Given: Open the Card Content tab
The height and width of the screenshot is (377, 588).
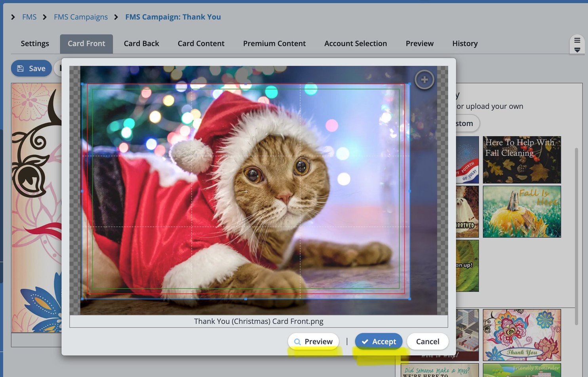Looking at the screenshot, I should tap(201, 44).
